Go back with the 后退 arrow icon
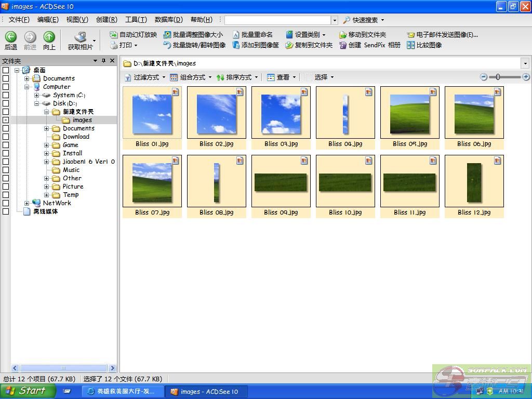The image size is (532, 399). (10, 37)
